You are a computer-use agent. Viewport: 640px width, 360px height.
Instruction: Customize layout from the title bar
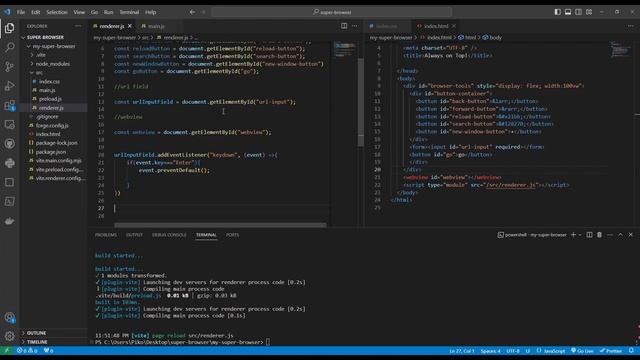[x=589, y=12]
